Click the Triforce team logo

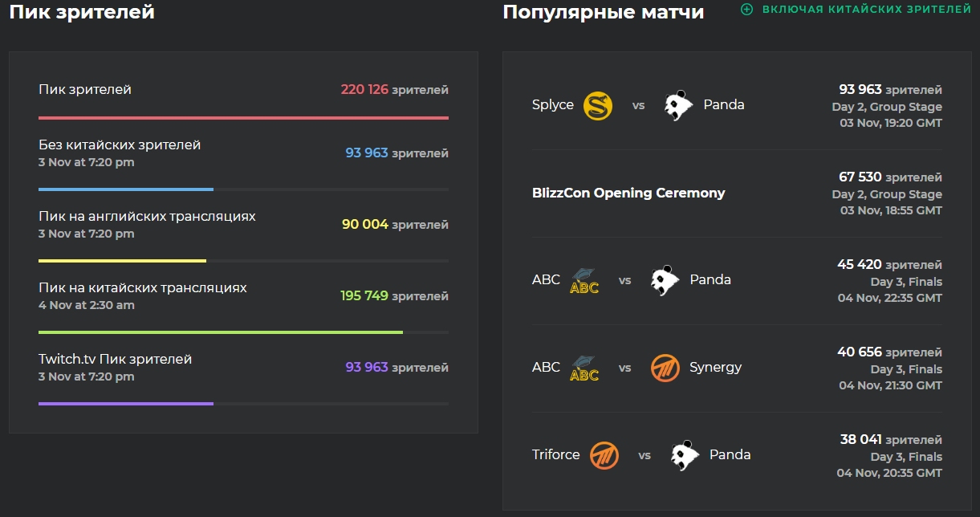pyautogui.click(x=604, y=455)
